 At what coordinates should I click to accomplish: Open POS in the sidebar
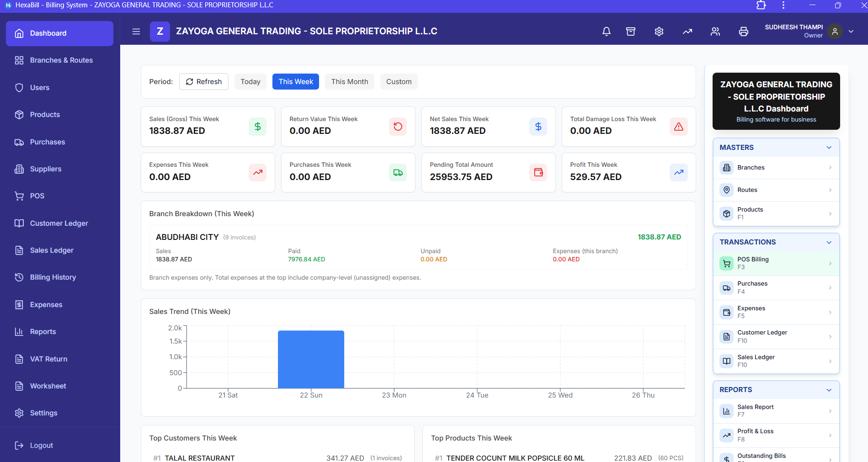coord(59,196)
